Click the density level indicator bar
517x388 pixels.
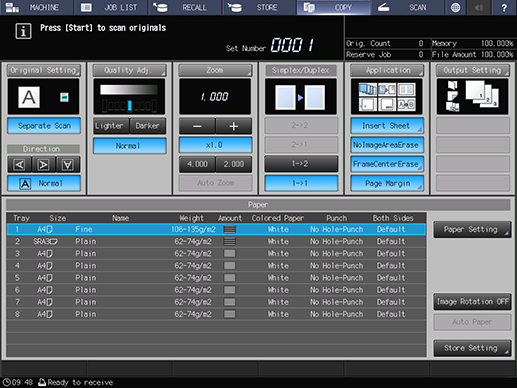point(129,106)
